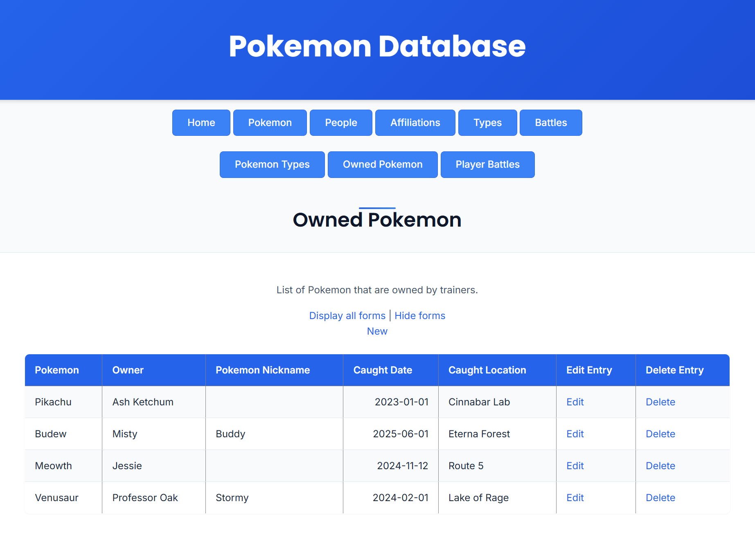Edit Misty's Budew entry
Image resolution: width=755 pixels, height=560 pixels.
pos(575,434)
